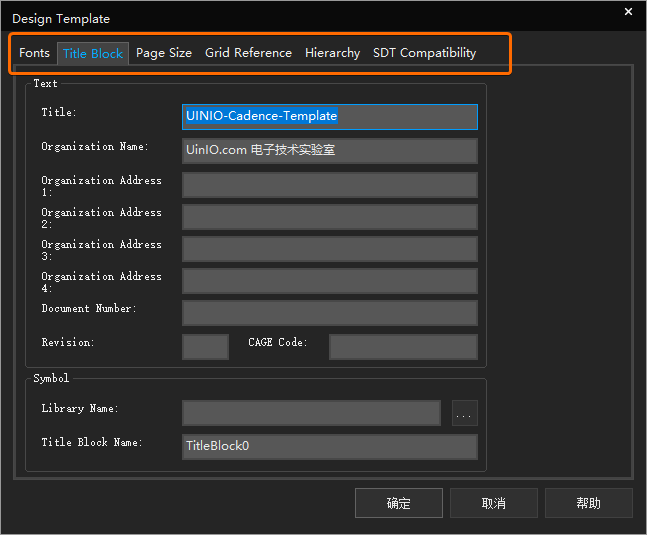
Task: Focus the Organization Address 1 field
Action: 329,185
